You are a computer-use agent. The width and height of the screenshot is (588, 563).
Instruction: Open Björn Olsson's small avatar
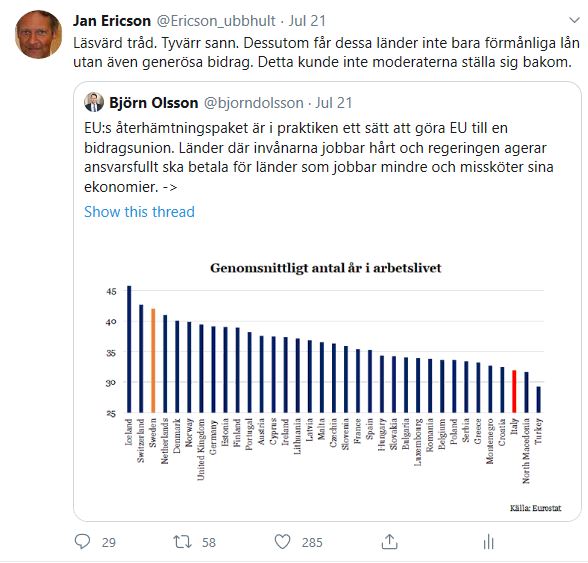pos(94,102)
